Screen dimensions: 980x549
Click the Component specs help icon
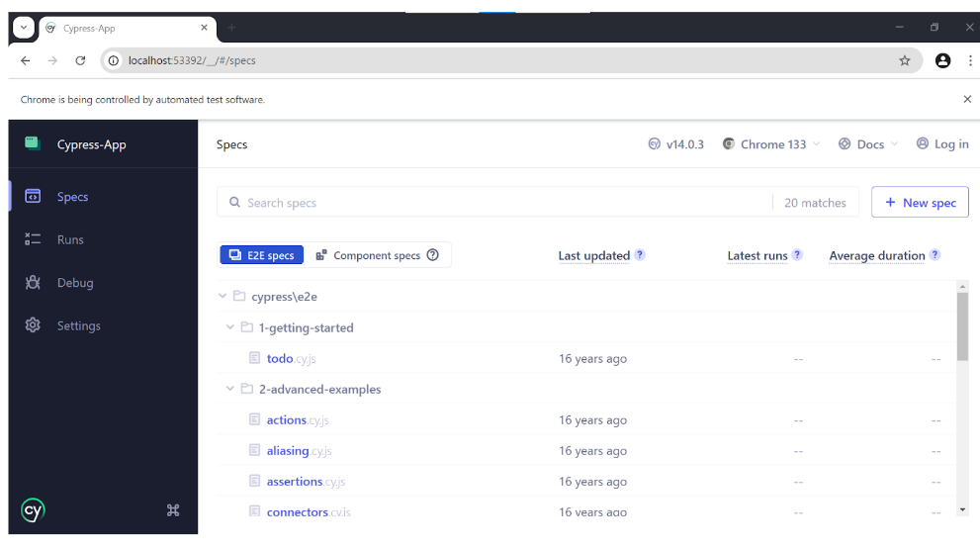(x=432, y=255)
